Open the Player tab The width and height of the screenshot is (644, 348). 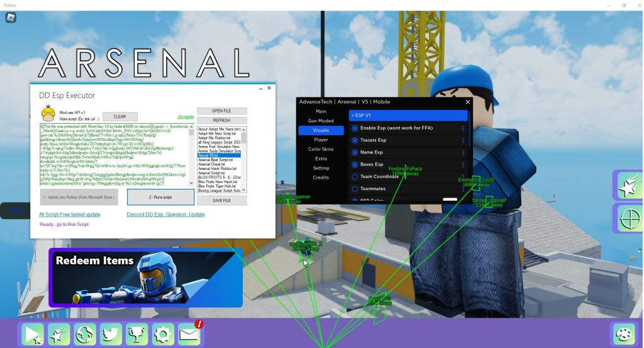point(321,140)
